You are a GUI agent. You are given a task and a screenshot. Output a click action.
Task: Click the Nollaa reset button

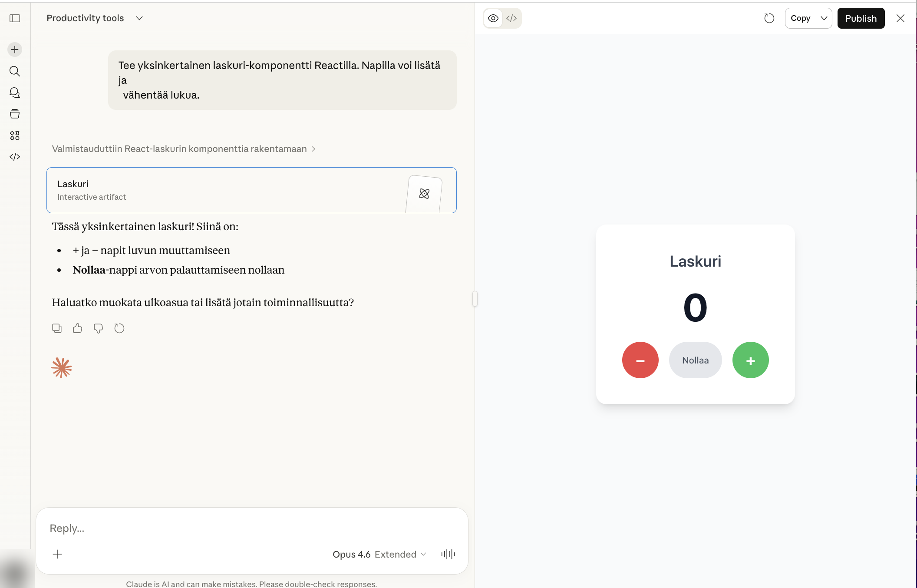695,360
